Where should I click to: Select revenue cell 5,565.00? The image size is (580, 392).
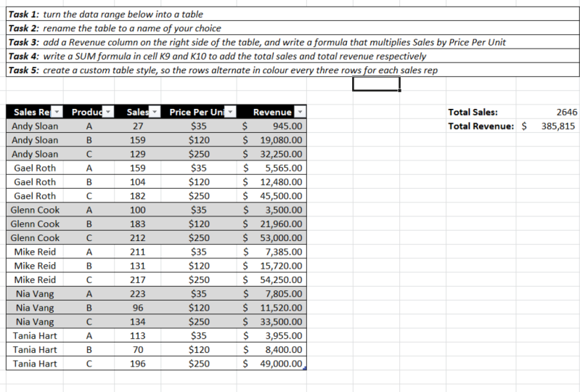pos(271,168)
